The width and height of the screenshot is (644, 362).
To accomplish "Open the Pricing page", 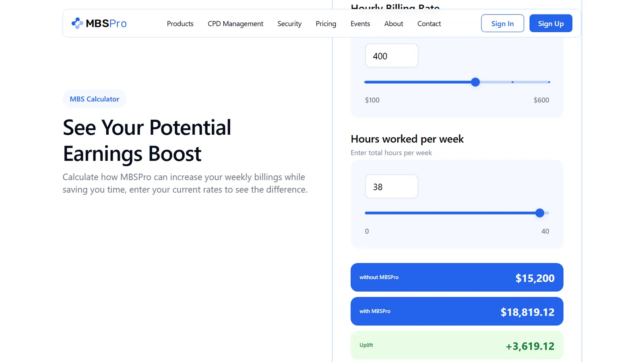I will [326, 24].
